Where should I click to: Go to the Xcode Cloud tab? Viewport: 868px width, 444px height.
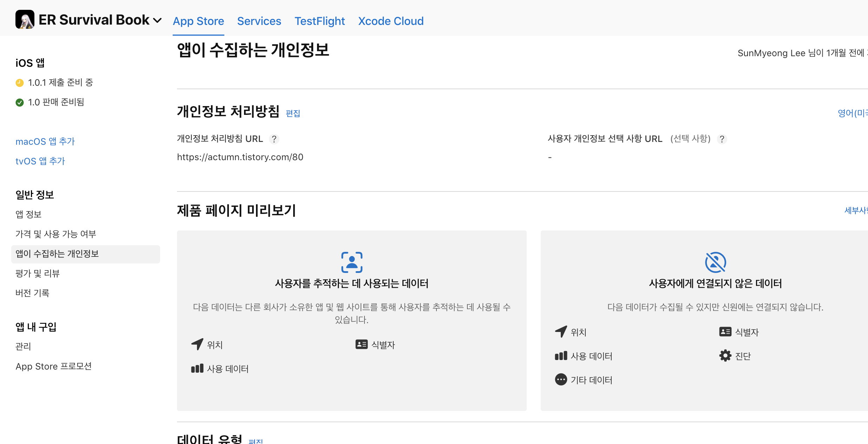pyautogui.click(x=390, y=21)
